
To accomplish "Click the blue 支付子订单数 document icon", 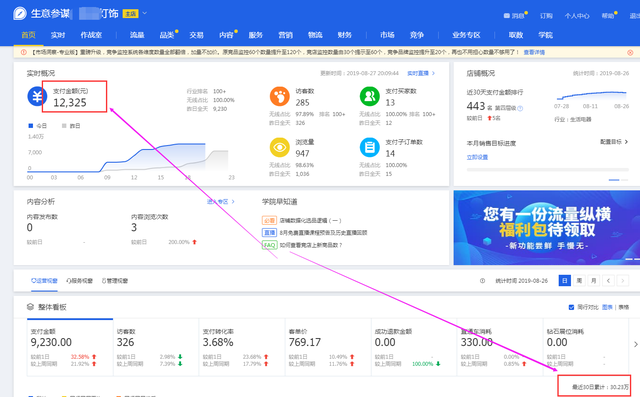I will [x=369, y=147].
